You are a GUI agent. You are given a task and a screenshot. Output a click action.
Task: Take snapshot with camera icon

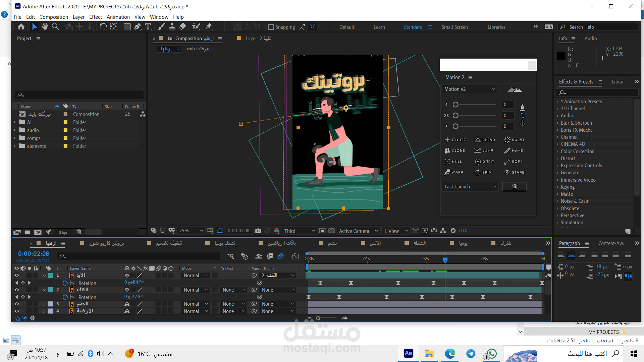(x=258, y=231)
